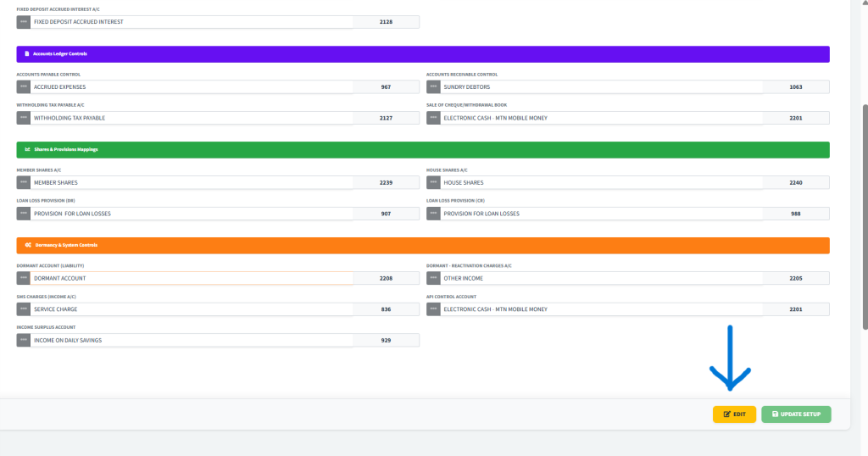Click the green Update Setup button
This screenshot has height=456, width=868.
(x=796, y=414)
